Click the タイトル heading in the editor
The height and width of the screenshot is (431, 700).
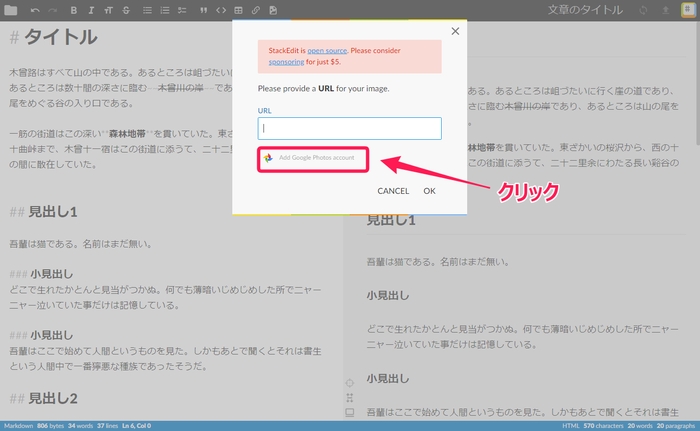60,37
